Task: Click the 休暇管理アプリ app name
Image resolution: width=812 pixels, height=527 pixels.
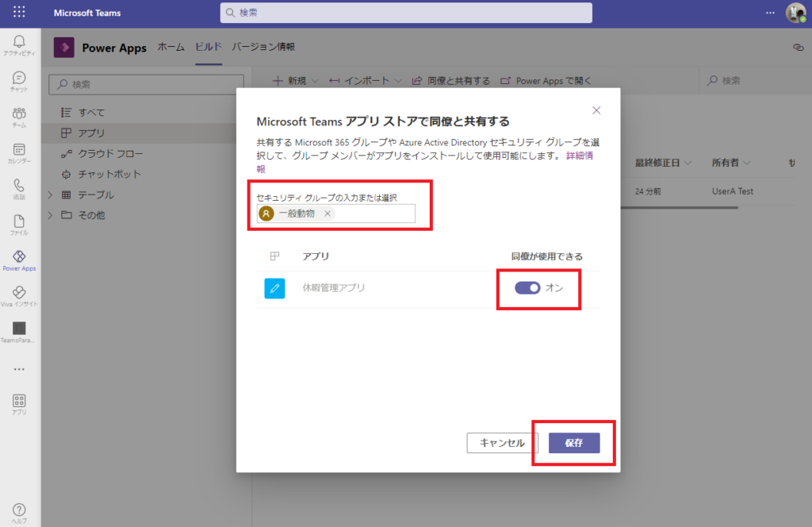Action: [x=334, y=287]
